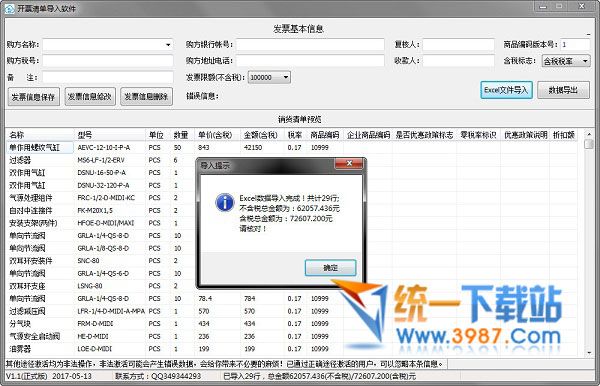Click the vertical scrollbar thumb
The height and width of the screenshot is (386, 600).
pyautogui.click(x=589, y=144)
